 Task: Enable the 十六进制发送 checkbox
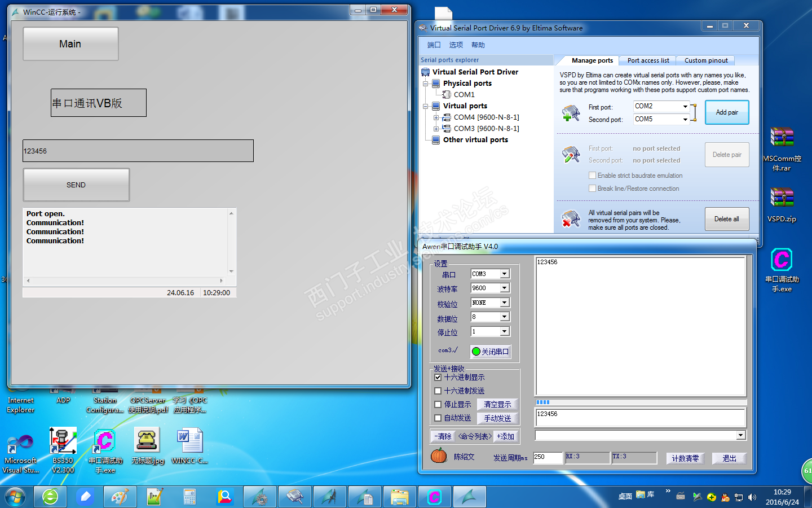click(x=438, y=391)
